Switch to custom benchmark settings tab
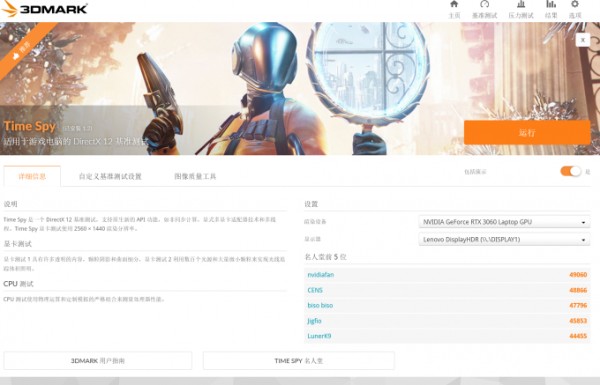This screenshot has width=600, height=385. pos(110,176)
